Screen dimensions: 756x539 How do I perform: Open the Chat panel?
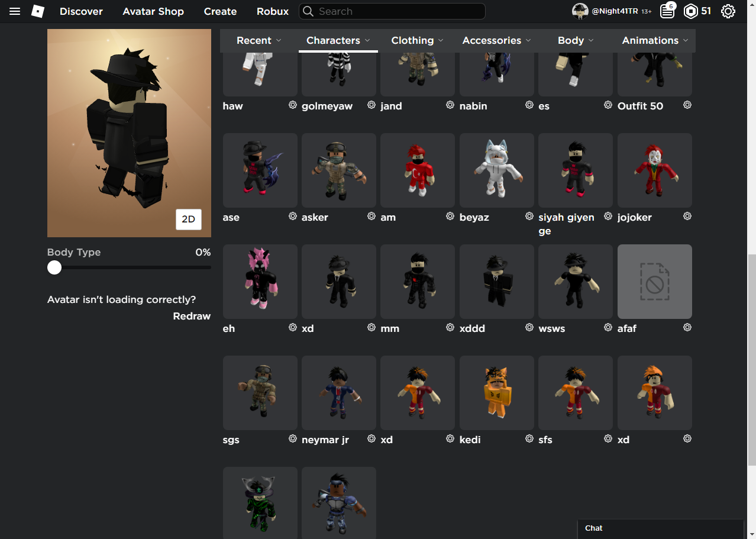coord(660,528)
